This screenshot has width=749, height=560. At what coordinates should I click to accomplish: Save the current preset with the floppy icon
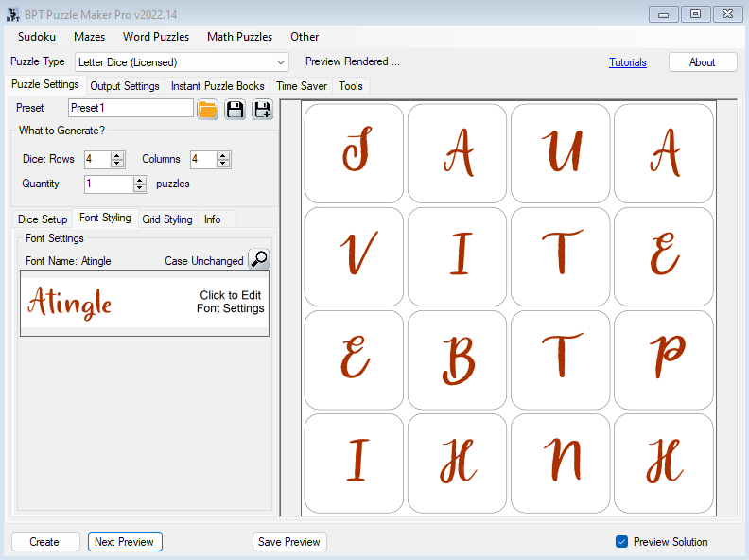[235, 109]
